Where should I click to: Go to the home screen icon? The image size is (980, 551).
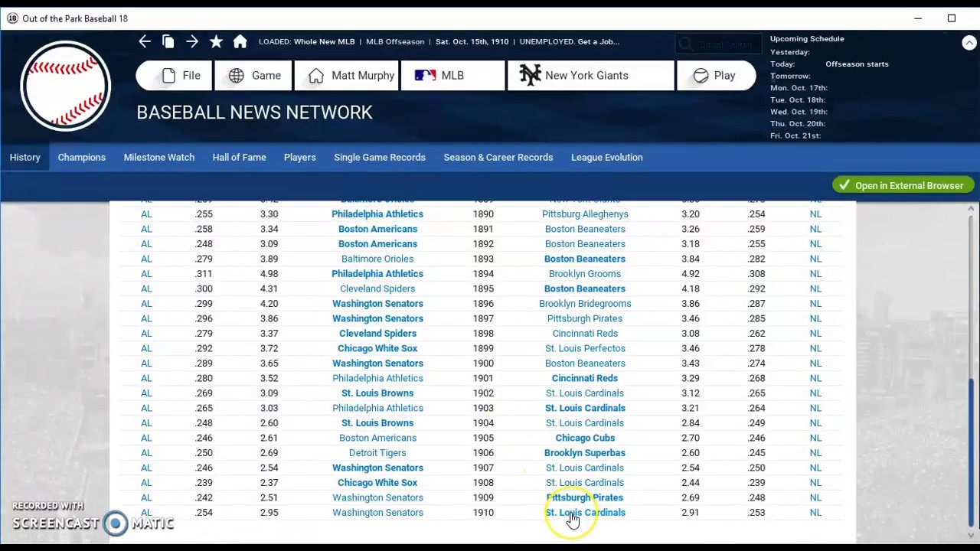(x=240, y=41)
